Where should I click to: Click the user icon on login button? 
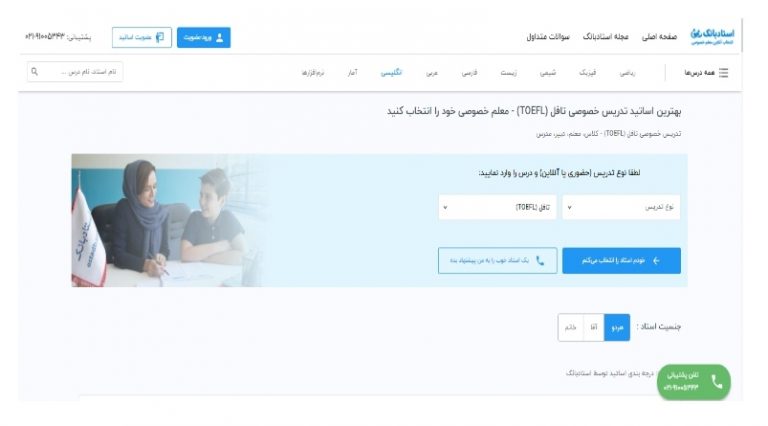[x=219, y=38]
